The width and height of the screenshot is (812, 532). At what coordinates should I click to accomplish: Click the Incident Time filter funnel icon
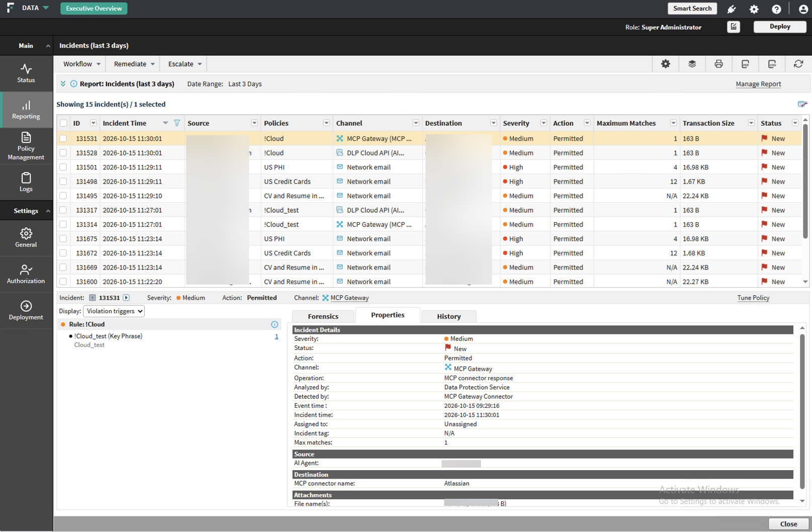[x=177, y=123]
